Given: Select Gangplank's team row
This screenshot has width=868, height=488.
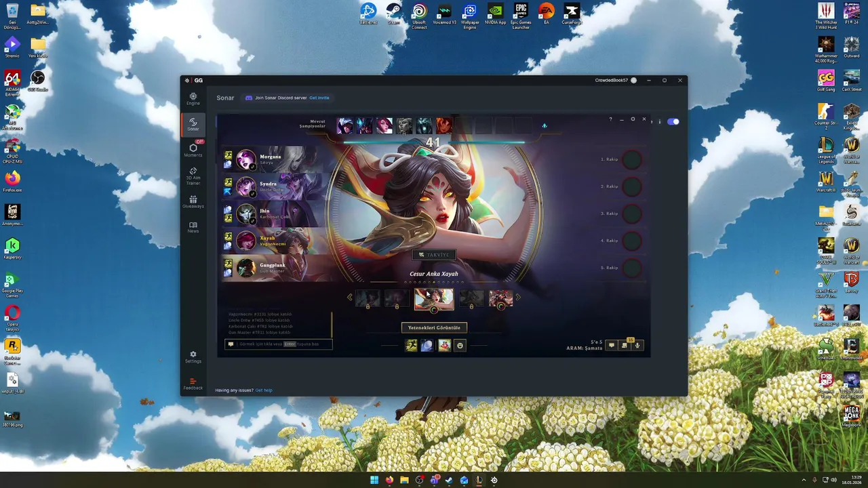Looking at the screenshot, I should click(276, 268).
